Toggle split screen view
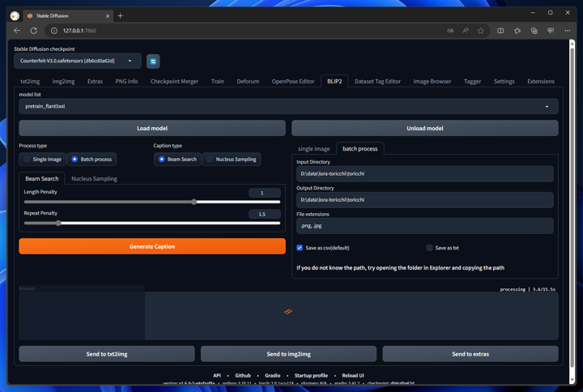583x392 pixels. (x=500, y=31)
